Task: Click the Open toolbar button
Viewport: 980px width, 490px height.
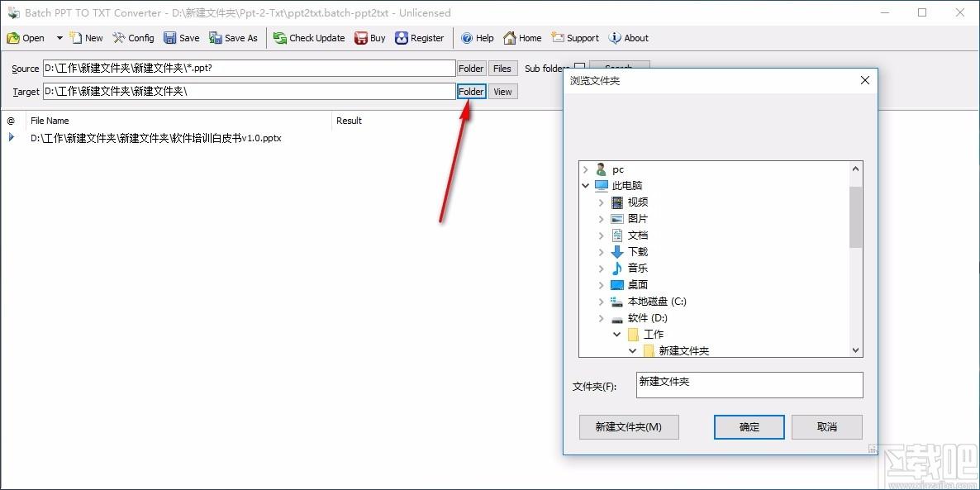Action: (x=26, y=38)
